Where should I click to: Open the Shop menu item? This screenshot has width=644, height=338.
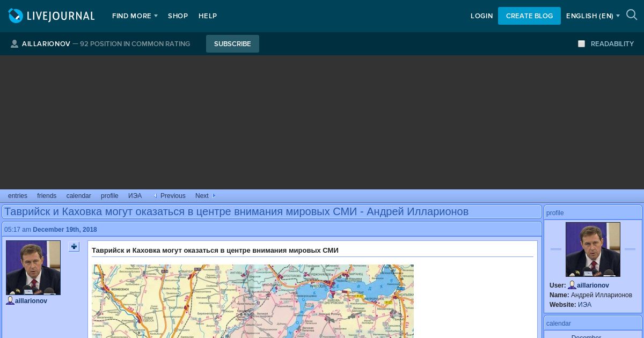pos(178,16)
